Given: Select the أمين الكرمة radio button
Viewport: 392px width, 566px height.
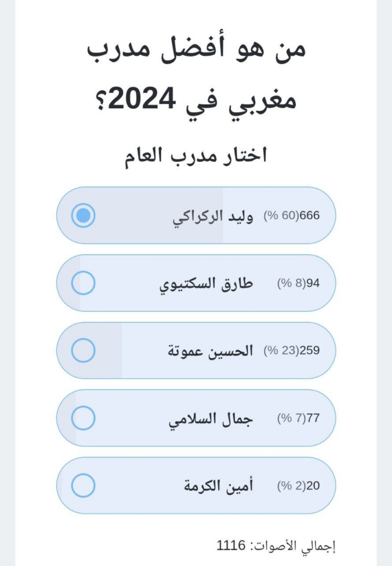Looking at the screenshot, I should pos(83,485).
